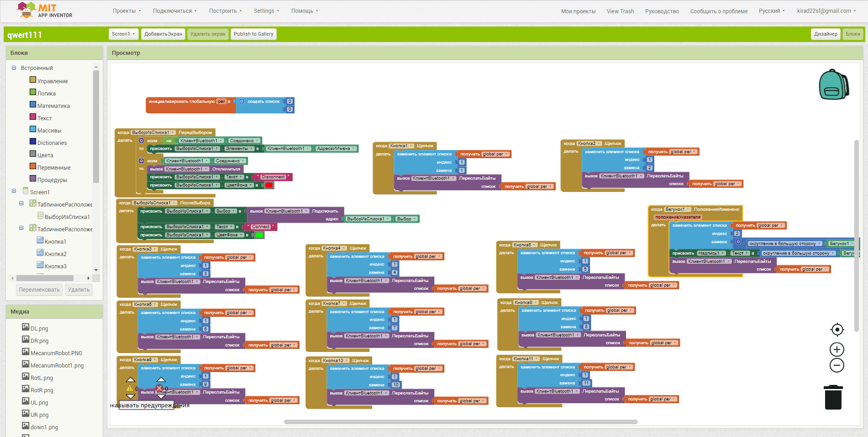
Task: Open the Кнопка1 dropdown in Щелчок block
Action: [401, 146]
